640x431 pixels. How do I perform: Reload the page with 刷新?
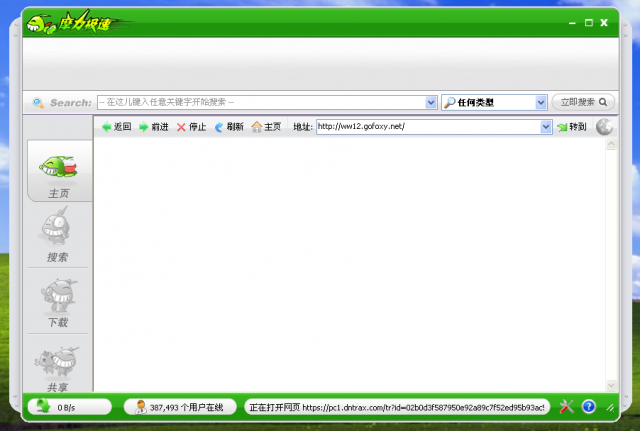point(229,127)
